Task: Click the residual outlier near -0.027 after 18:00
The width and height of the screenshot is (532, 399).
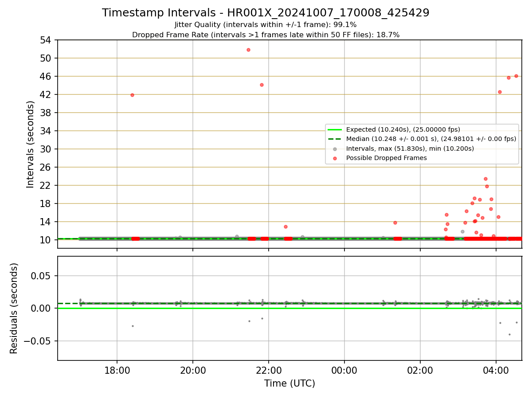Action: [x=133, y=326]
